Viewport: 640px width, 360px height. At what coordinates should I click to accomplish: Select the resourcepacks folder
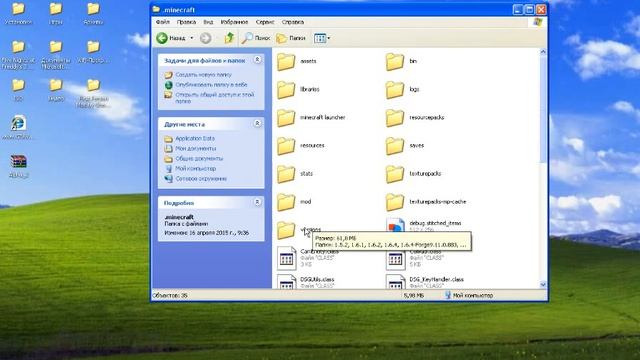coord(415,118)
